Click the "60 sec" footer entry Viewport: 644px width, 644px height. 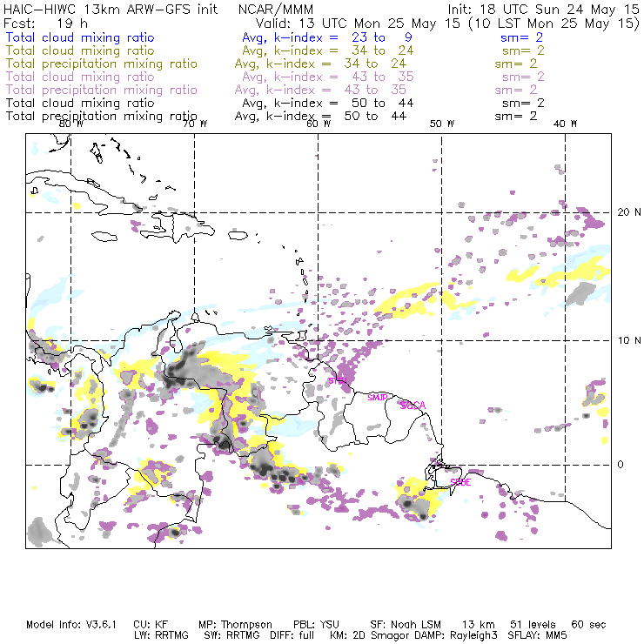click(588, 625)
